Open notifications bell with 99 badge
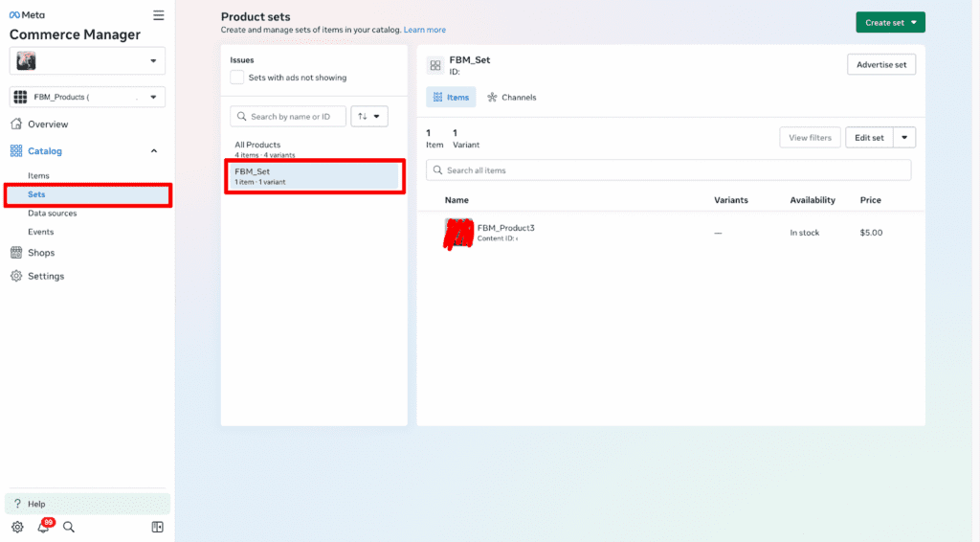 (x=43, y=527)
